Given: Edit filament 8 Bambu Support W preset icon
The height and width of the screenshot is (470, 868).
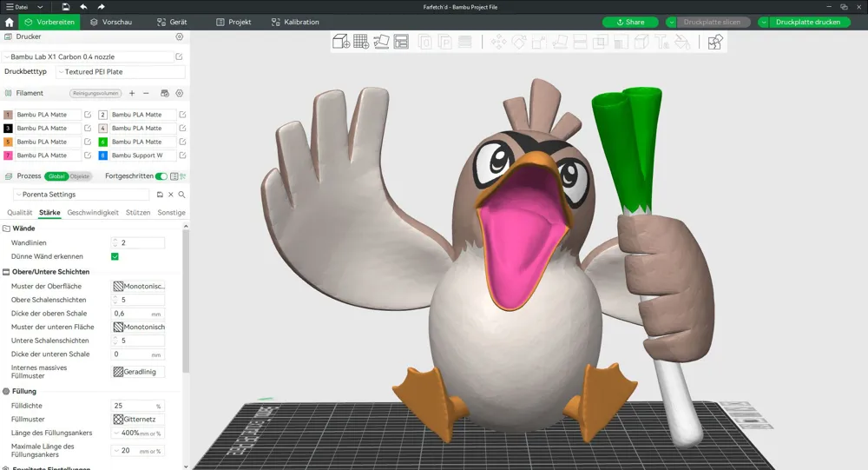Looking at the screenshot, I should pyautogui.click(x=182, y=156).
